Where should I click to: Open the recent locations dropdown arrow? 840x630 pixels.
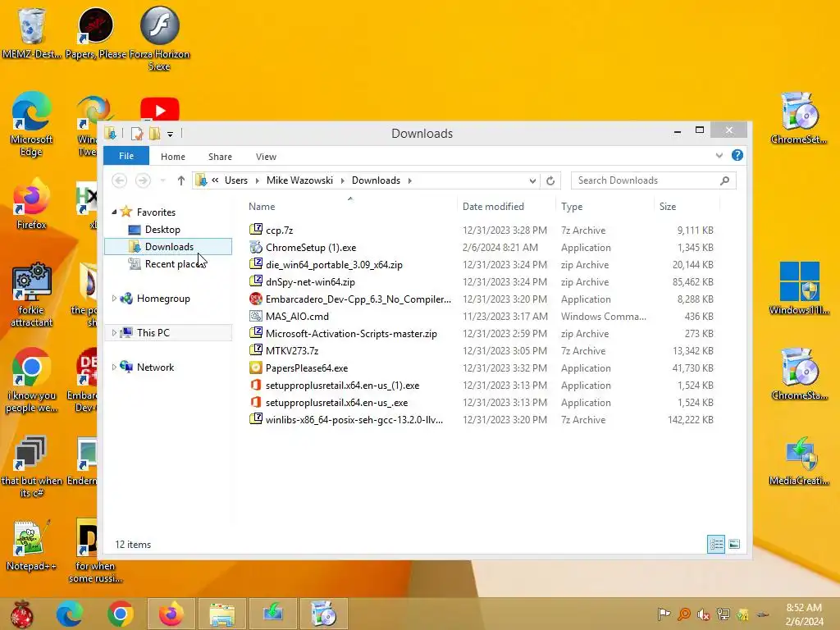(x=163, y=180)
